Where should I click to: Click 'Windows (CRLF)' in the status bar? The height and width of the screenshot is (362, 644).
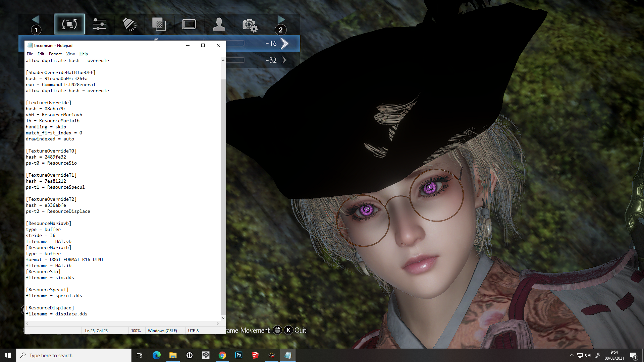[x=162, y=331]
